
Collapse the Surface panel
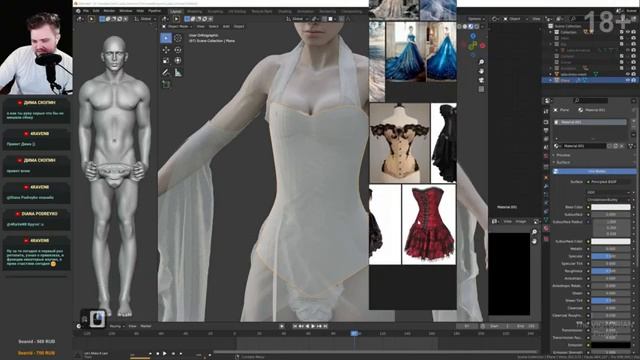click(x=562, y=162)
